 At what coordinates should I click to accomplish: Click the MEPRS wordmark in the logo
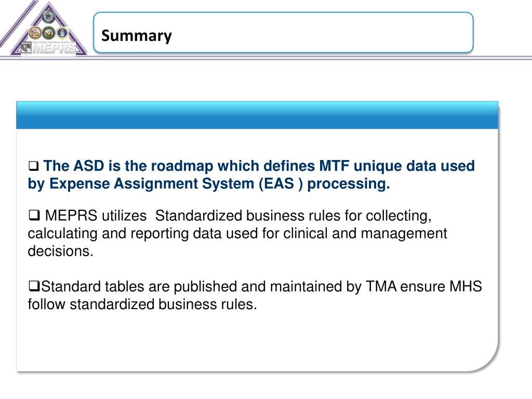[x=54, y=48]
